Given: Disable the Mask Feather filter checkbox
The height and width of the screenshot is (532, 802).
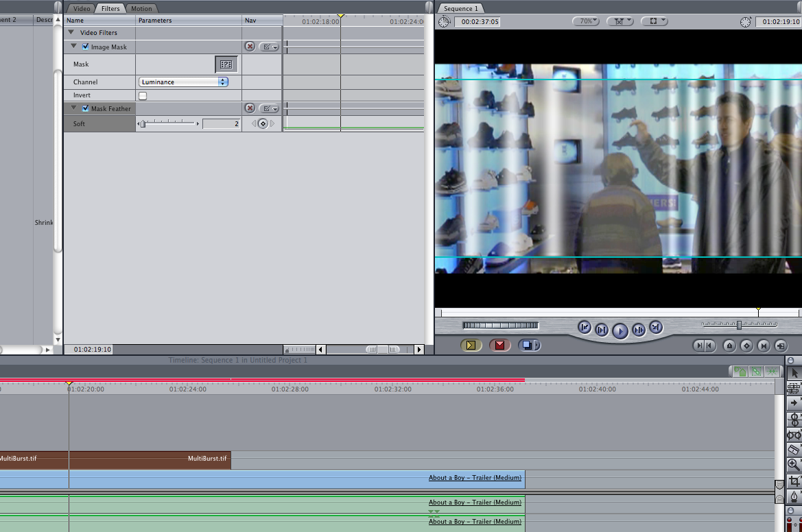Looking at the screenshot, I should coord(86,108).
